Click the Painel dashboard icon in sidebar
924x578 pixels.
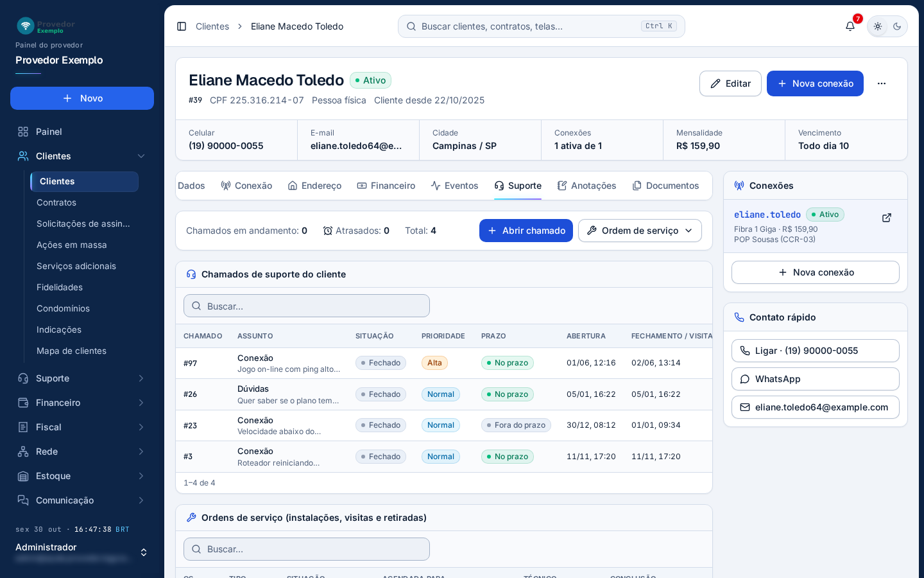click(x=23, y=132)
